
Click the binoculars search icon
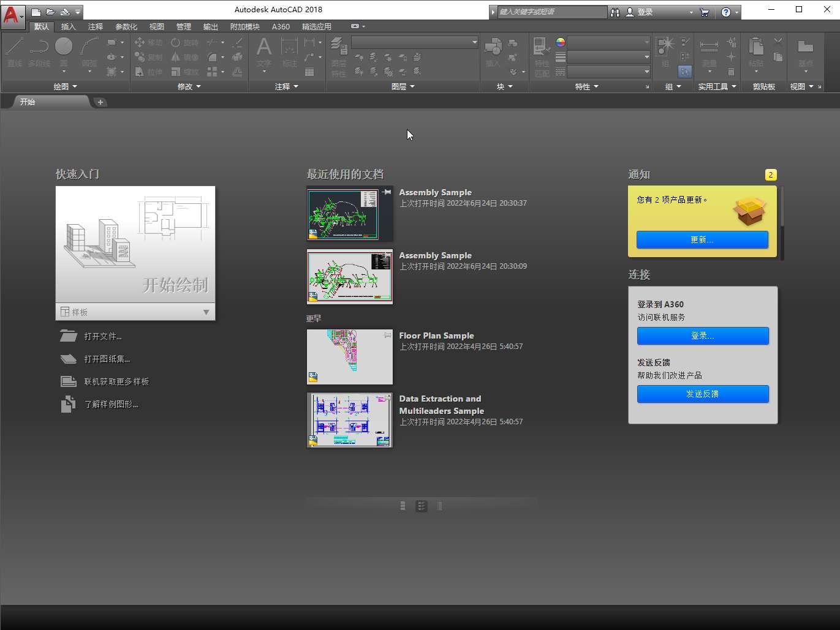(x=615, y=12)
